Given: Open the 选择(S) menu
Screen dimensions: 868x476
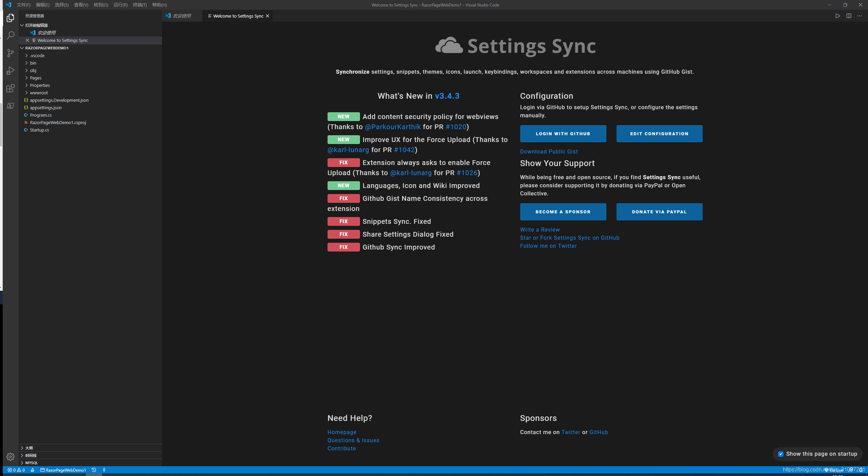Looking at the screenshot, I should [x=62, y=5].
